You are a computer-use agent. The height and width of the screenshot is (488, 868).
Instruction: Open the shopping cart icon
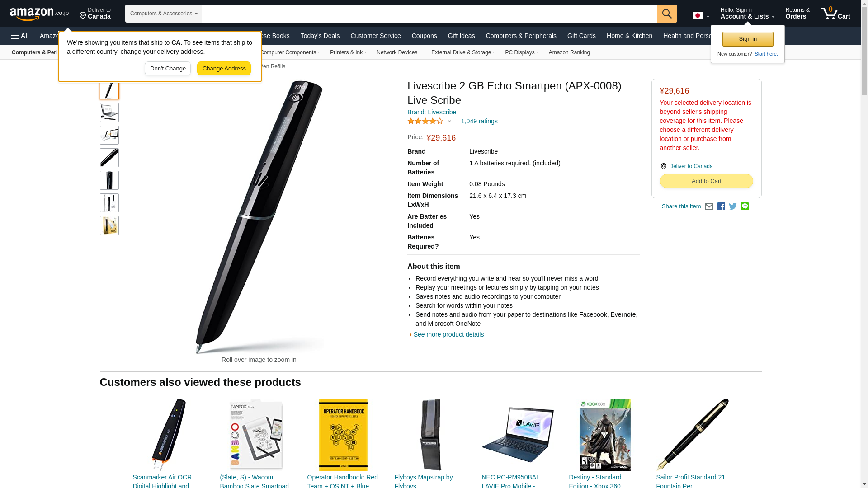click(x=835, y=14)
